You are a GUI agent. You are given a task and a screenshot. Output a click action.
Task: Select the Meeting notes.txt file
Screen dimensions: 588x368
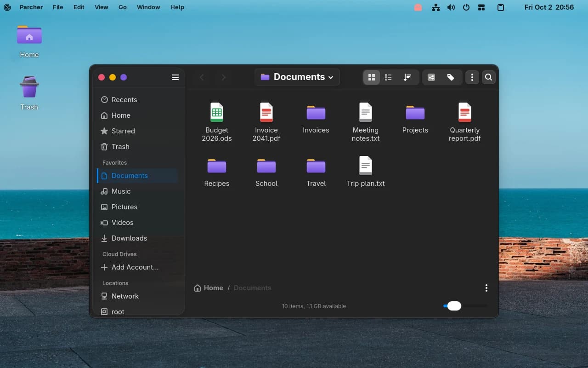tap(366, 122)
